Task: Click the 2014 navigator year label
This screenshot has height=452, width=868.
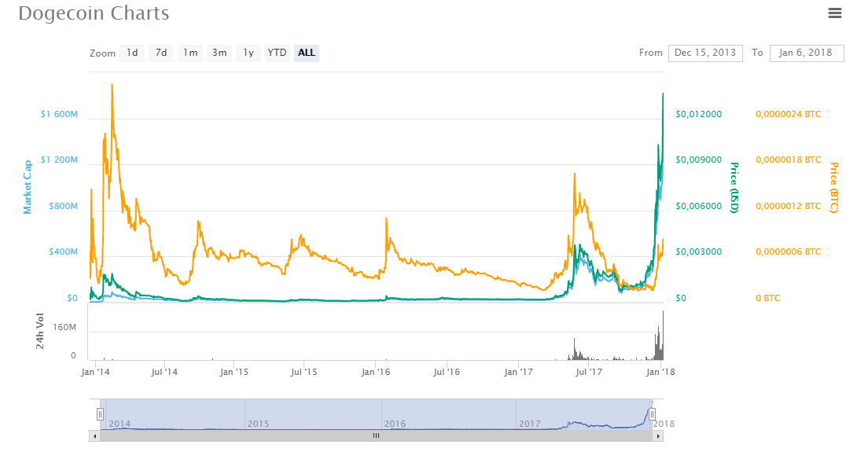Action: pyautogui.click(x=120, y=424)
